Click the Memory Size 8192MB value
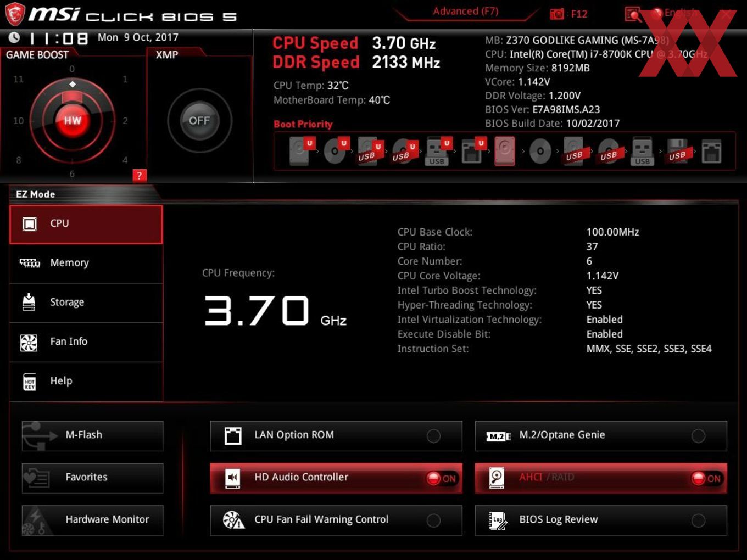Viewport: 747px width, 560px height. tap(570, 68)
